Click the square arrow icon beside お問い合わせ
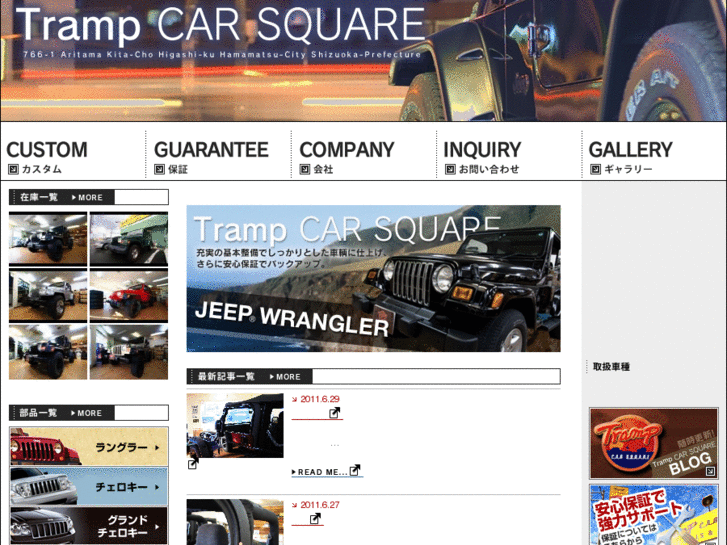This screenshot has height=545, width=727. [x=450, y=169]
